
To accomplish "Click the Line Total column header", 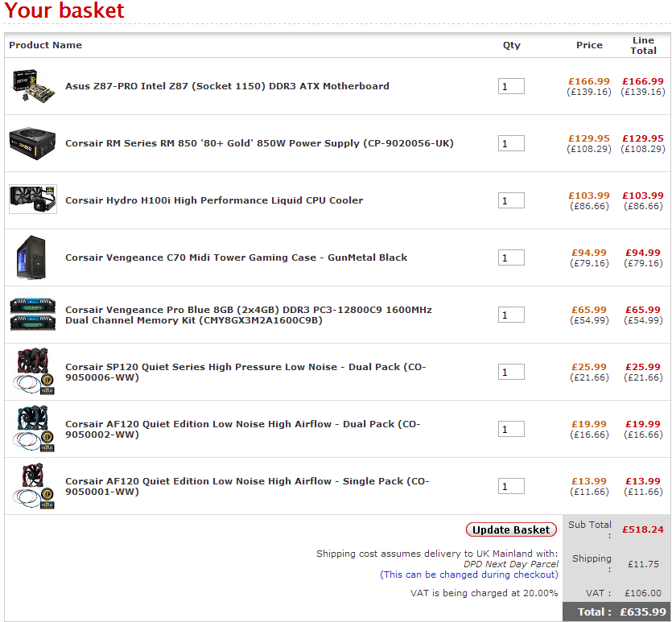I will pyautogui.click(x=643, y=45).
